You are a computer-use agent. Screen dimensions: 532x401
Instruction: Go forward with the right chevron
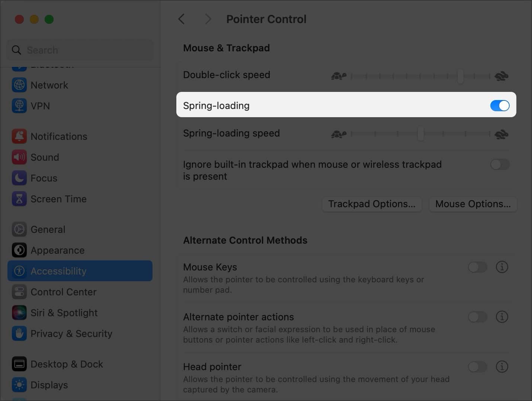(208, 19)
